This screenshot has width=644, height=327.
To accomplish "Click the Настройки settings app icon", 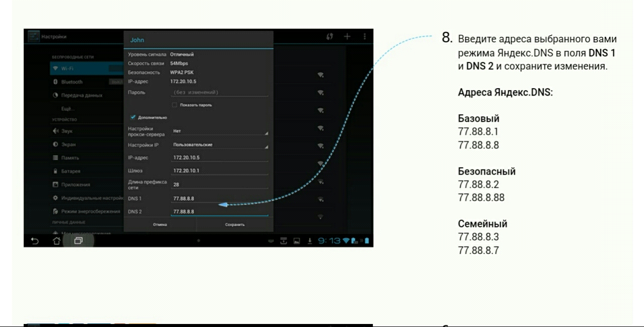I will [x=33, y=37].
